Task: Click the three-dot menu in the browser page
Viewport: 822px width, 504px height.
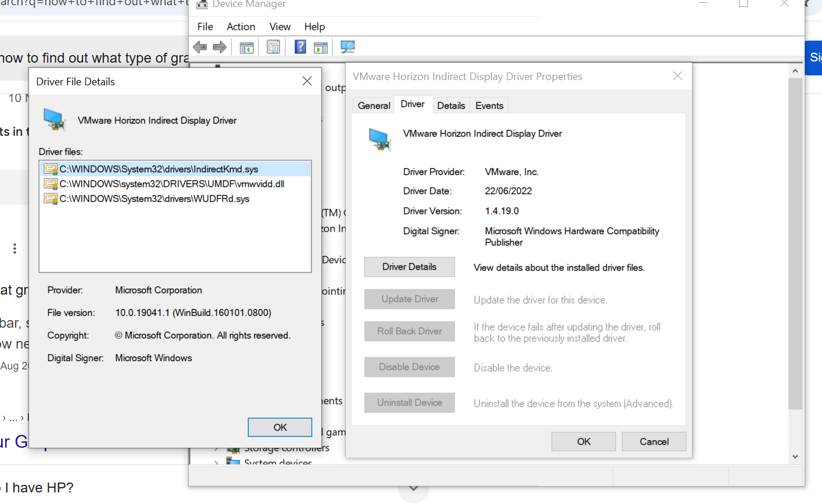Action: 15,249
